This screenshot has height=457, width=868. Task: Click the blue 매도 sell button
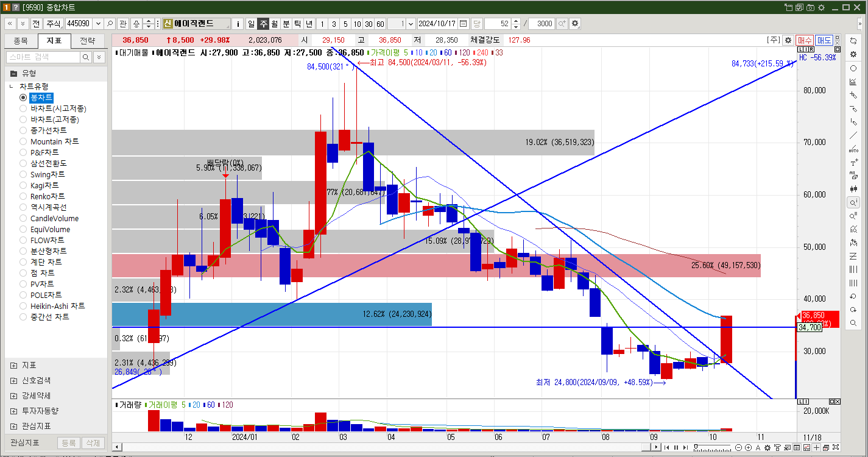(x=824, y=40)
